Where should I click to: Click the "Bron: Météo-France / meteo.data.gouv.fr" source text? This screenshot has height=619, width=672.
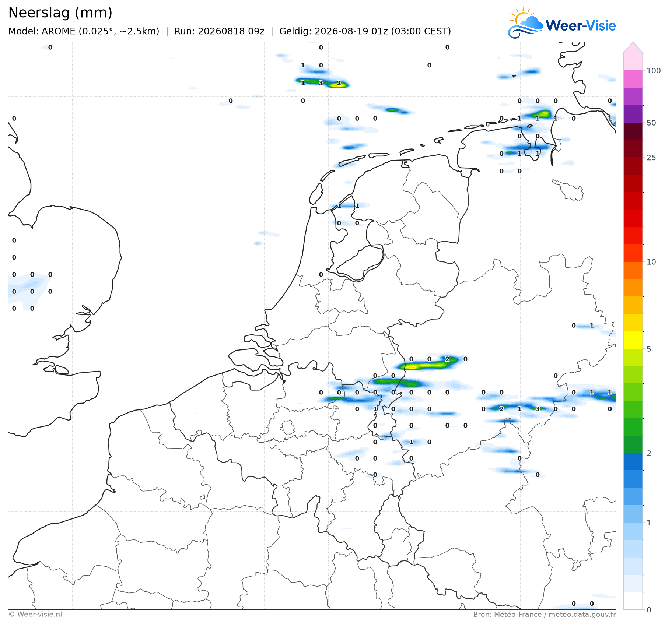545,614
